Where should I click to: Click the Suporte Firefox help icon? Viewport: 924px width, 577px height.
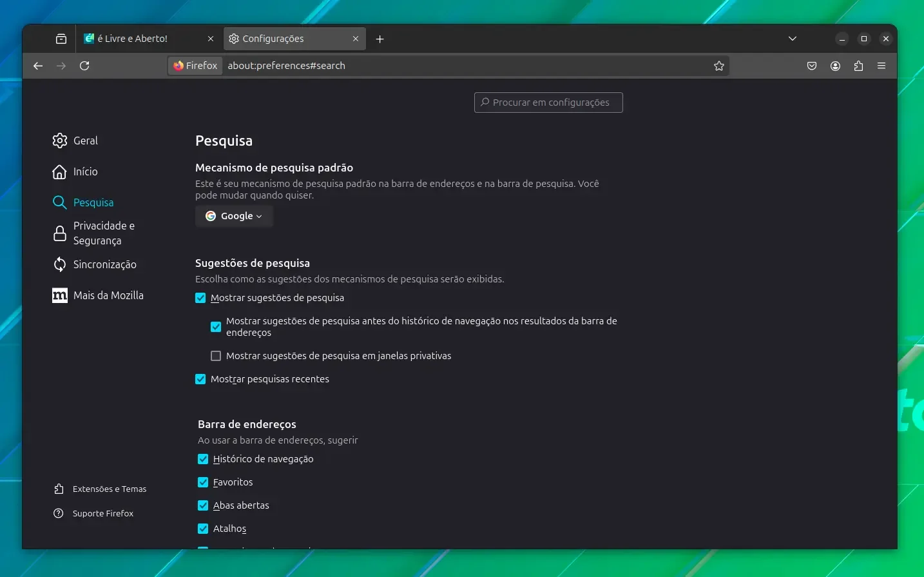(59, 513)
